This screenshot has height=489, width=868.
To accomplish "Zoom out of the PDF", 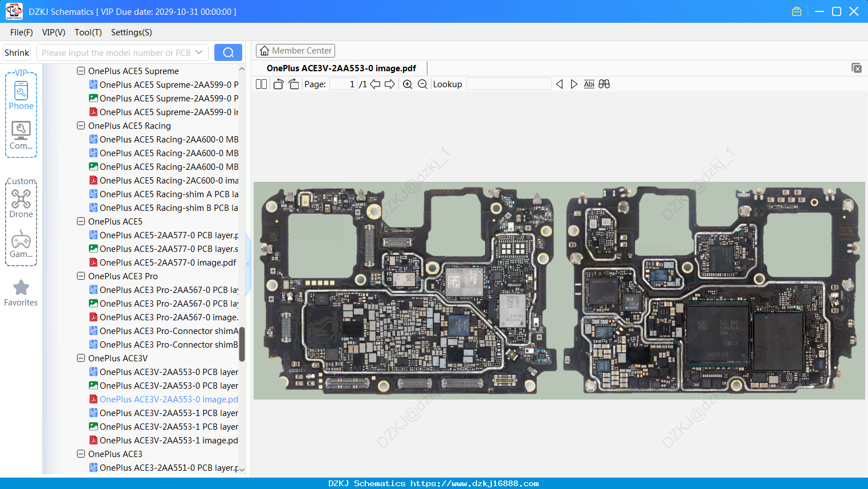I will pyautogui.click(x=422, y=84).
